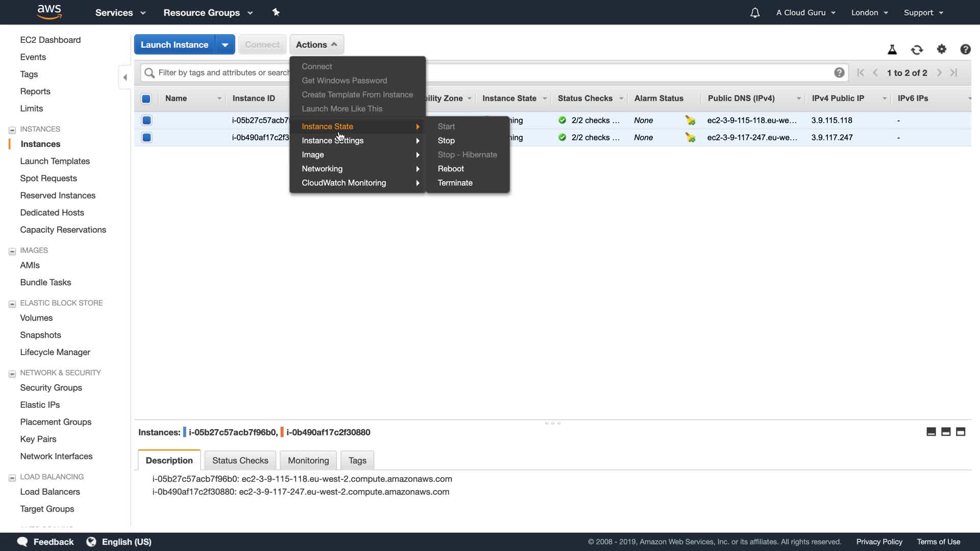Open Security Groups in the sidebar
The width and height of the screenshot is (980, 551).
tap(51, 388)
